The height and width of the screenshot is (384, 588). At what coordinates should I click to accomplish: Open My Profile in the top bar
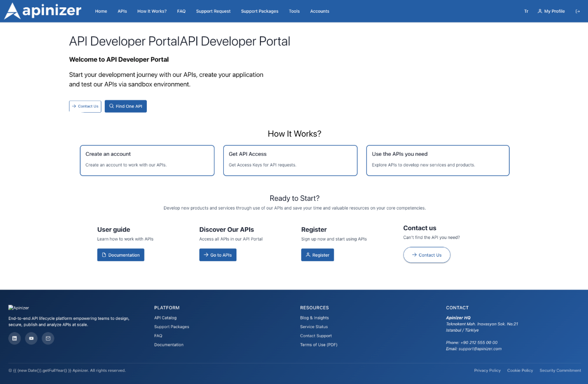pos(551,11)
